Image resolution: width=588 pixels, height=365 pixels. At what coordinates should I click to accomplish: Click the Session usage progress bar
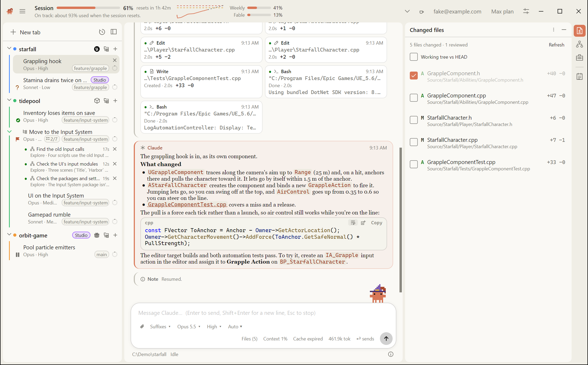pos(88,8)
